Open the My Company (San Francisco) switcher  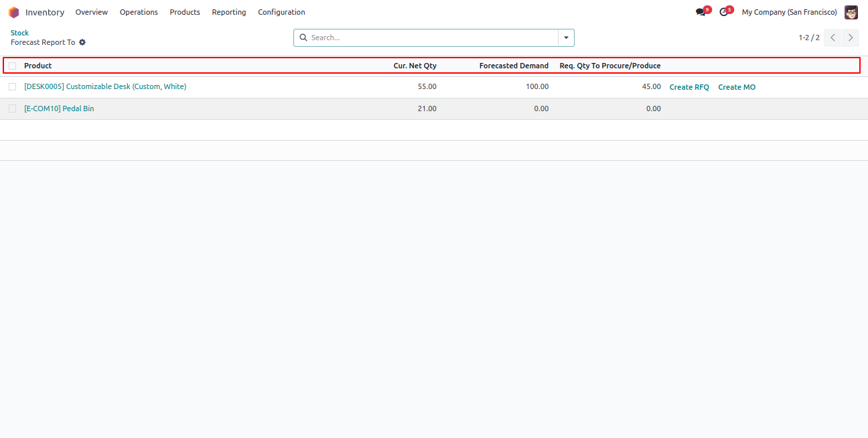(789, 12)
